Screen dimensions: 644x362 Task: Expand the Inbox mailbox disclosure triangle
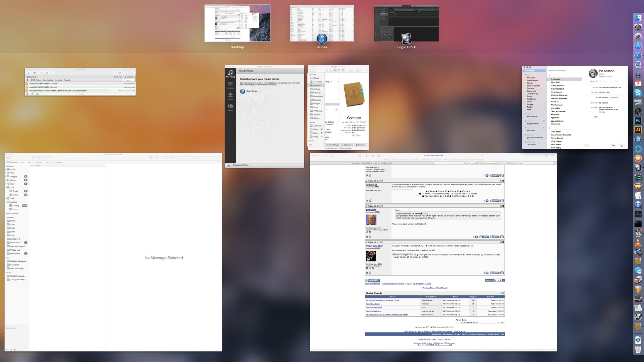point(6,169)
